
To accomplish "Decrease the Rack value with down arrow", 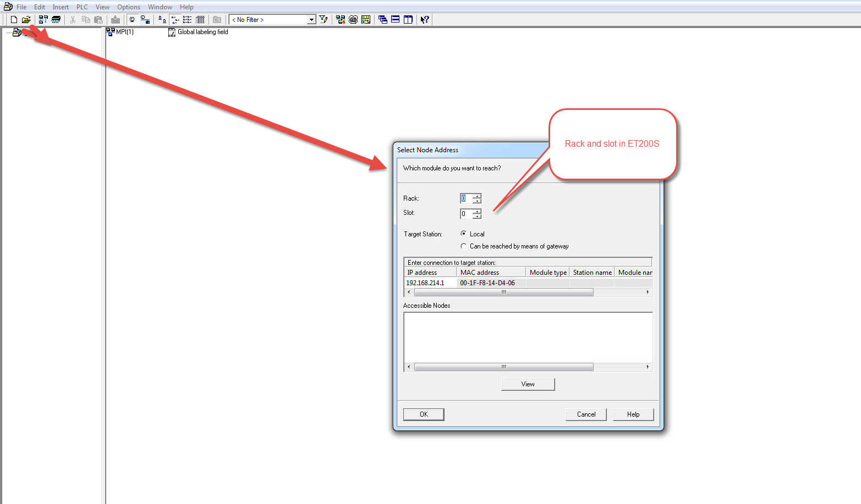I will pos(477,201).
